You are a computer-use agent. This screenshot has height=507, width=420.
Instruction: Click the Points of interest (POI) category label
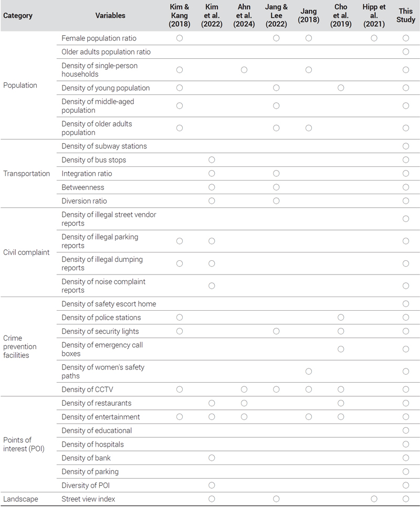pyautogui.click(x=24, y=444)
